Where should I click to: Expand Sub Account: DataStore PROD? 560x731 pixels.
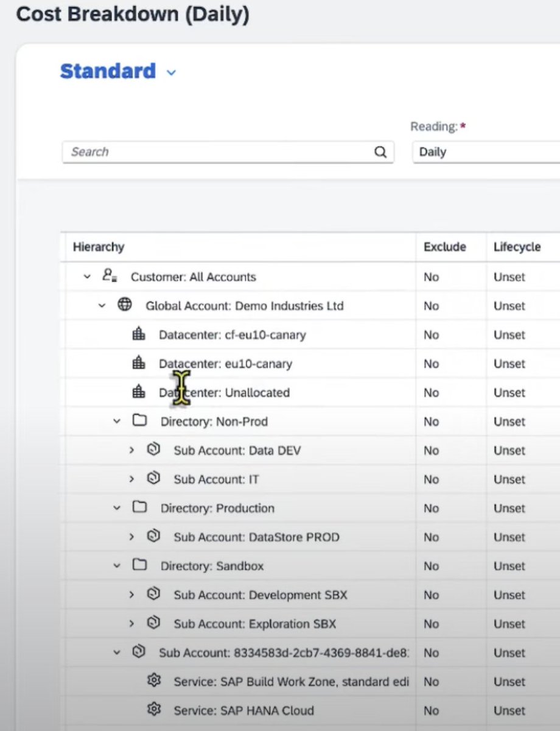click(x=131, y=537)
